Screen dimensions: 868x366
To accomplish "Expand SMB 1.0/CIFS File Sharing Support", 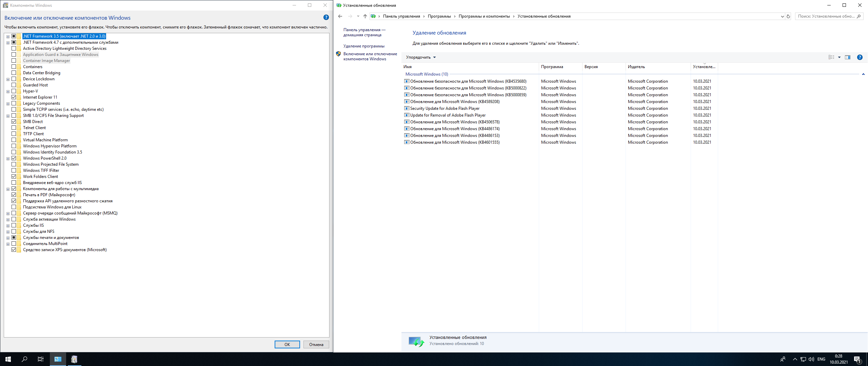I will coord(8,116).
